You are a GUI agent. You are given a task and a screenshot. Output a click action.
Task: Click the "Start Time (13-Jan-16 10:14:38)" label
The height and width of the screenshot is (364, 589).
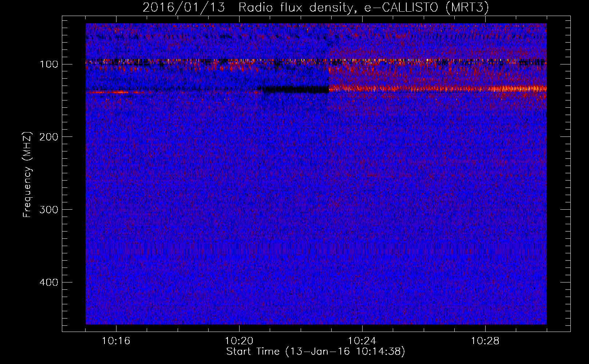tap(316, 352)
